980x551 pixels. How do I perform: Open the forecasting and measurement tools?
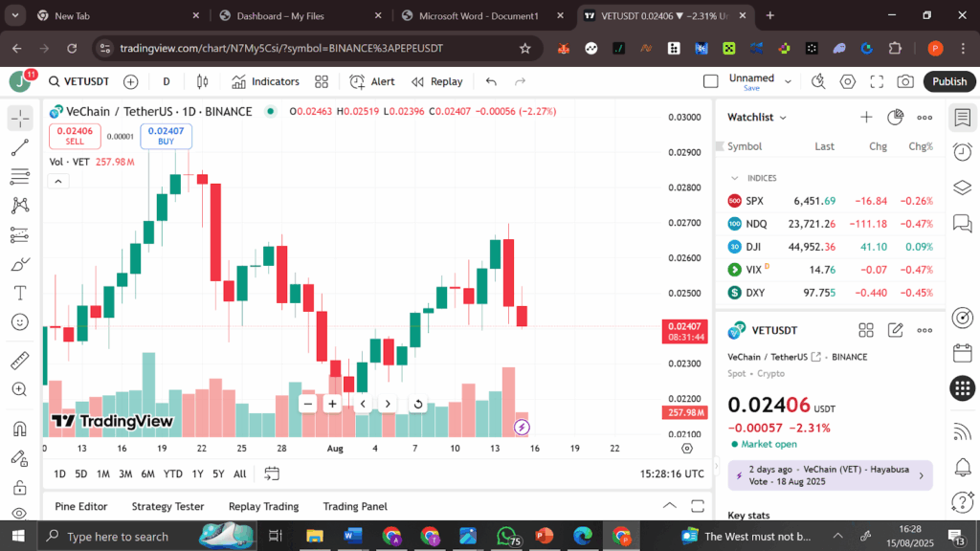(20, 235)
